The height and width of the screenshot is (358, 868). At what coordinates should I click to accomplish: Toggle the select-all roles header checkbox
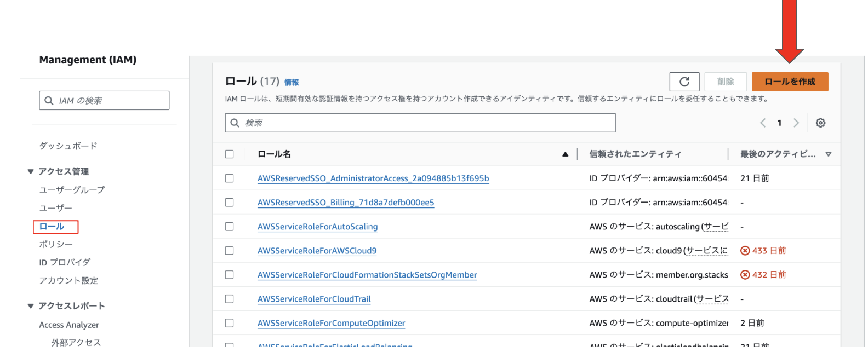[230, 154]
